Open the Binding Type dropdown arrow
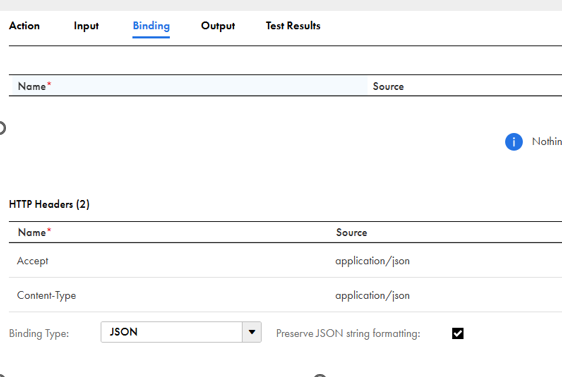This screenshot has height=377, width=562. pyautogui.click(x=252, y=332)
